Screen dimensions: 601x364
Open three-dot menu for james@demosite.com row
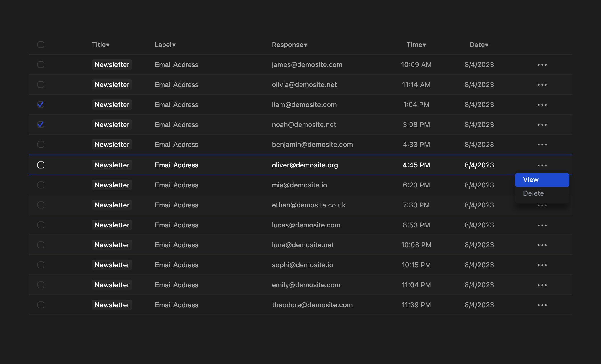coord(542,65)
